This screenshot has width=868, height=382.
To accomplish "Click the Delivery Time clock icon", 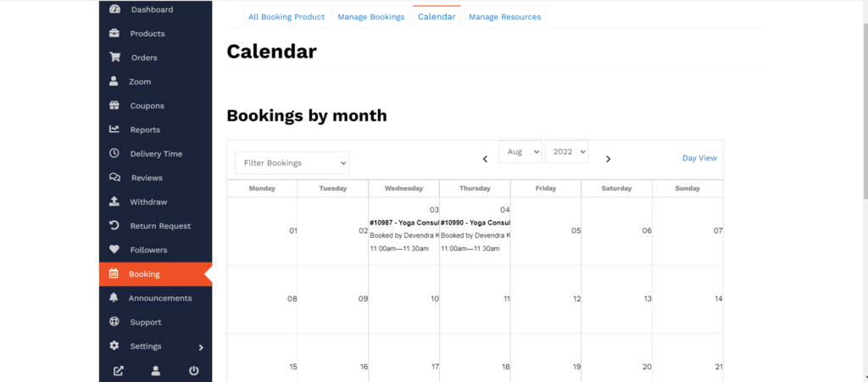I will (114, 153).
